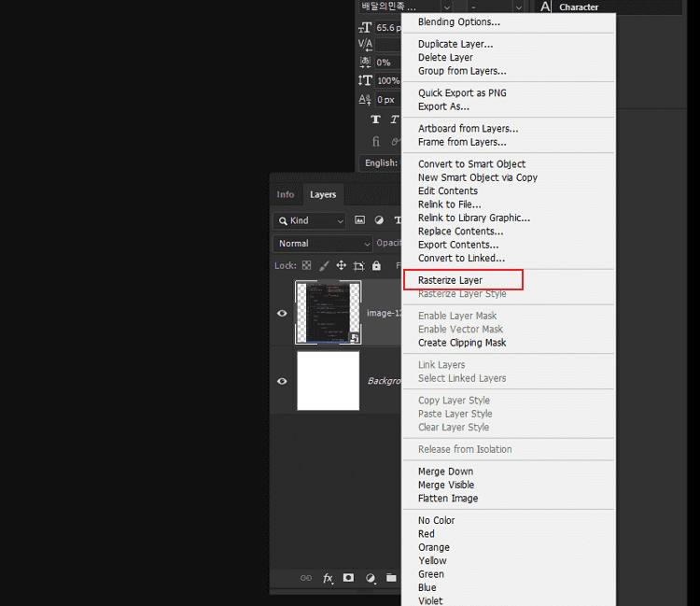Choose Relink to Library Graphic
The width and height of the screenshot is (700, 606).
pyautogui.click(x=509, y=218)
